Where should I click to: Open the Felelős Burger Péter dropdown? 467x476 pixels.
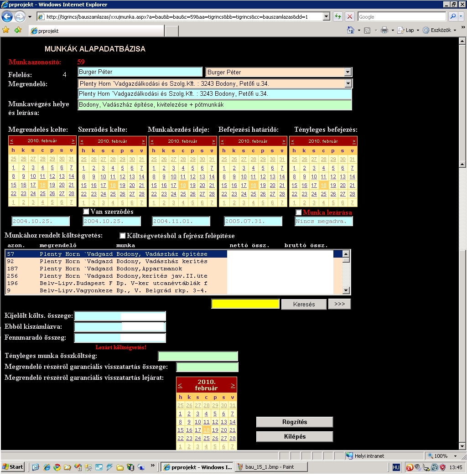coord(348,72)
